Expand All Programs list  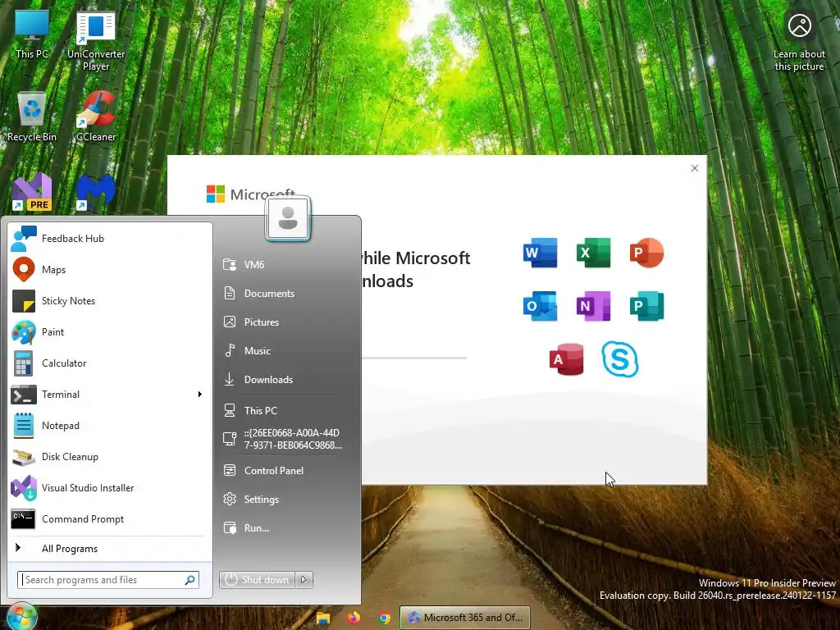[x=110, y=549]
